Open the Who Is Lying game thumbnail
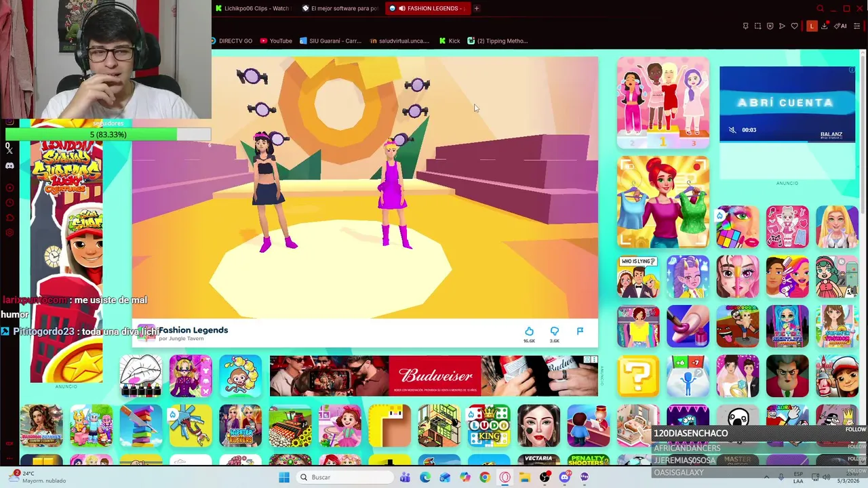 pyautogui.click(x=638, y=277)
